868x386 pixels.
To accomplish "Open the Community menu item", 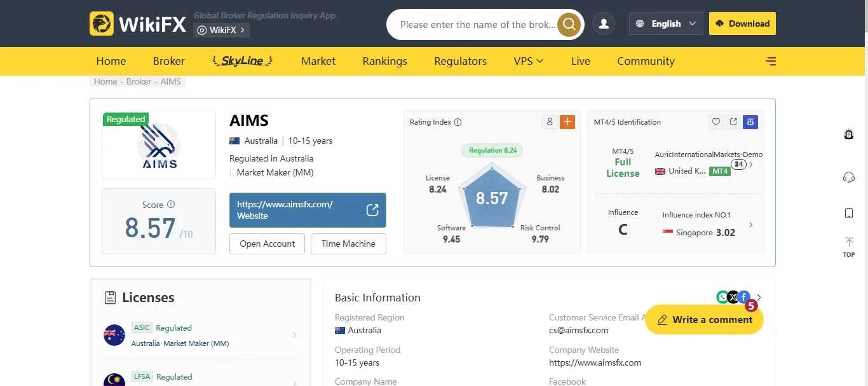I will coord(646,61).
